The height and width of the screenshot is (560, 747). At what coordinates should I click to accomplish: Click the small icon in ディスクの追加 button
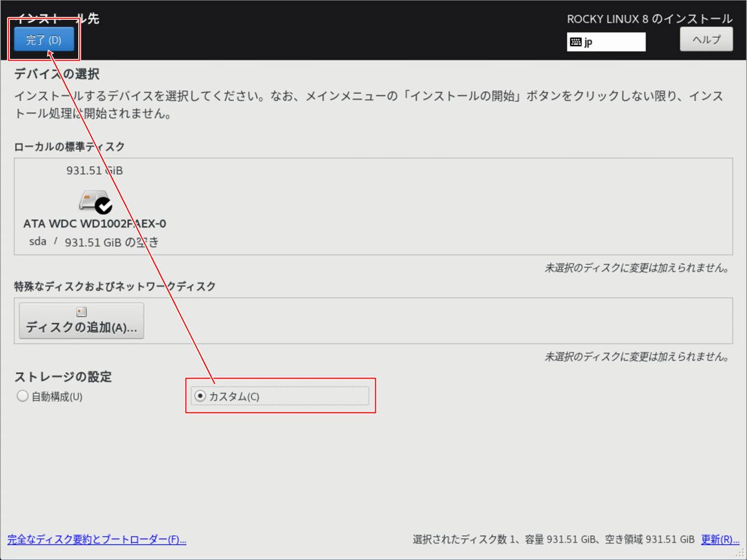(x=82, y=312)
